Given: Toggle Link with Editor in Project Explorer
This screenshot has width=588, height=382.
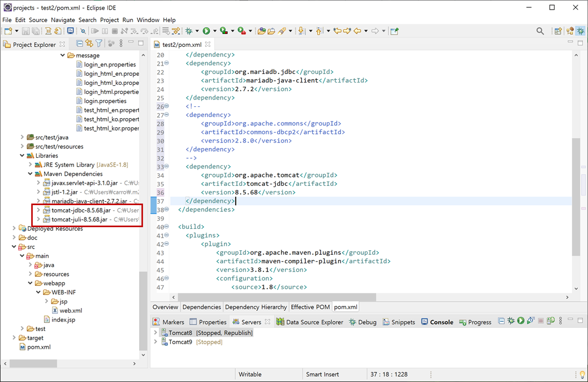Looking at the screenshot, I should point(89,44).
